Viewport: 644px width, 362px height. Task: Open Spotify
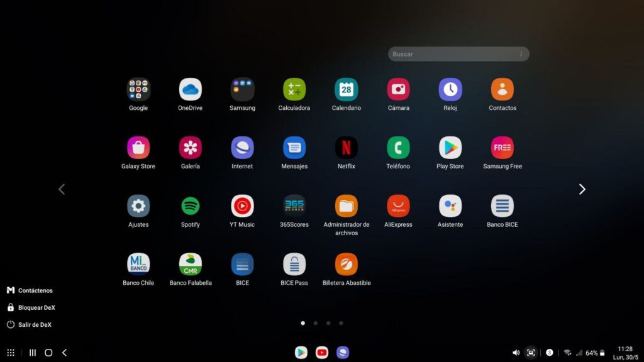(x=190, y=207)
